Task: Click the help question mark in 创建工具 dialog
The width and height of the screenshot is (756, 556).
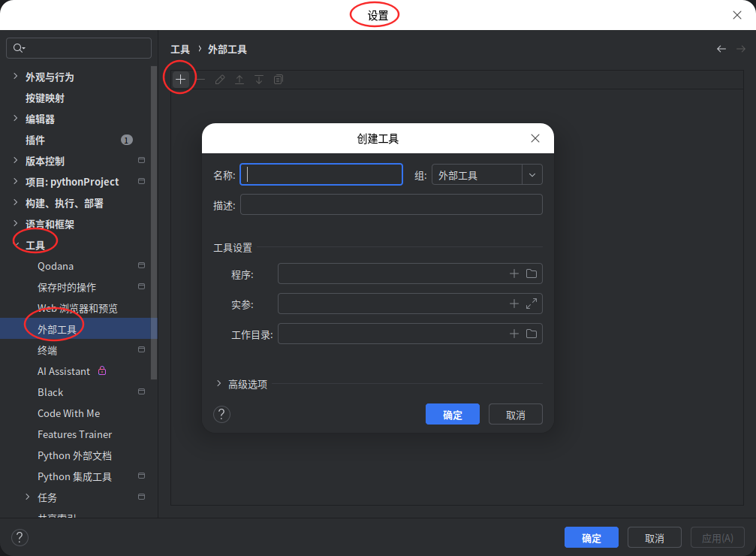Action: pyautogui.click(x=221, y=414)
